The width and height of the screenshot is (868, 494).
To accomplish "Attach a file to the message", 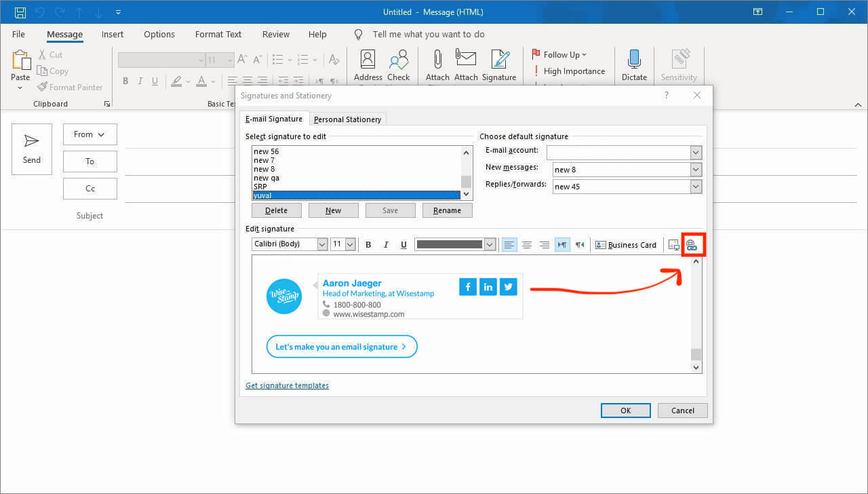I will tap(437, 64).
